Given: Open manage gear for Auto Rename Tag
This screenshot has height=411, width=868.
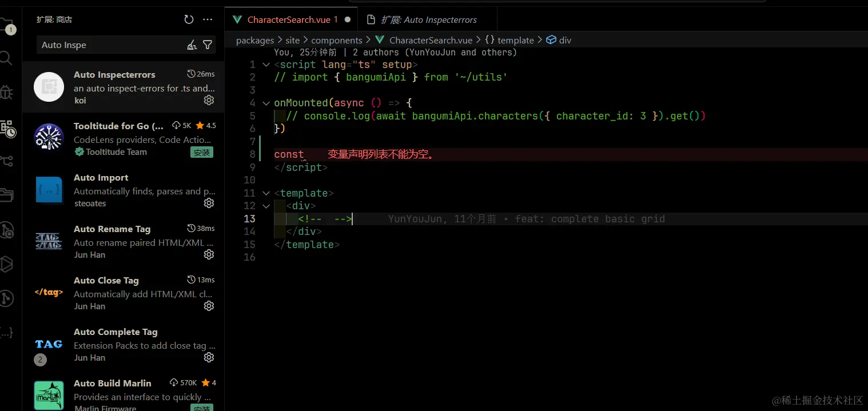Looking at the screenshot, I should point(209,254).
